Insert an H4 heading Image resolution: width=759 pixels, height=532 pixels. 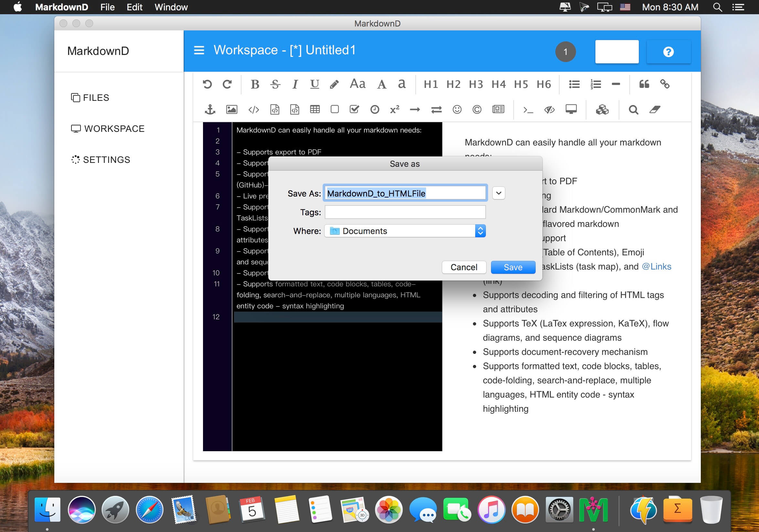(498, 84)
